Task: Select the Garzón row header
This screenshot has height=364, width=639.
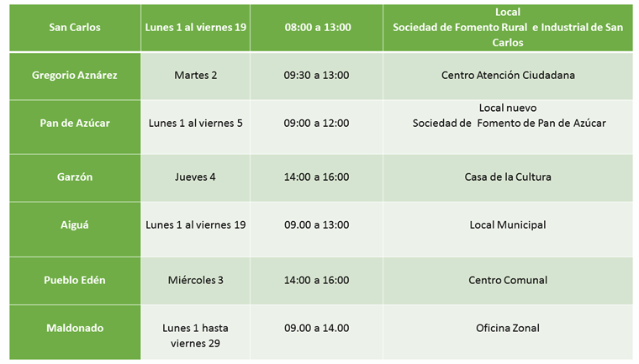Action: pyautogui.click(x=74, y=177)
